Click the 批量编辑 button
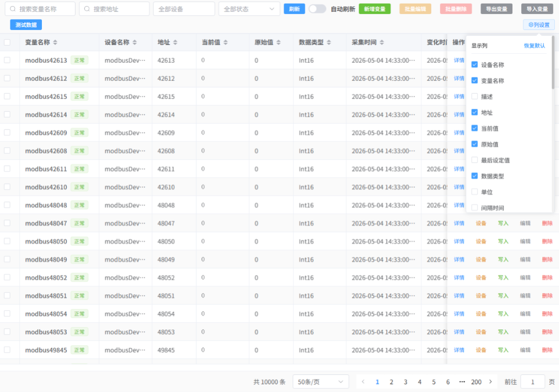 [x=415, y=9]
